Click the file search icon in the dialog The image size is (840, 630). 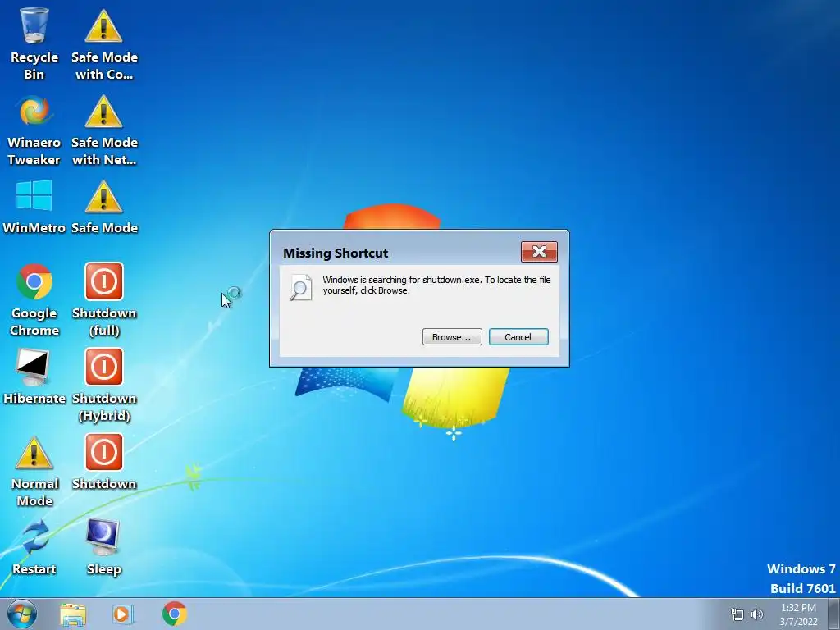tap(300, 287)
